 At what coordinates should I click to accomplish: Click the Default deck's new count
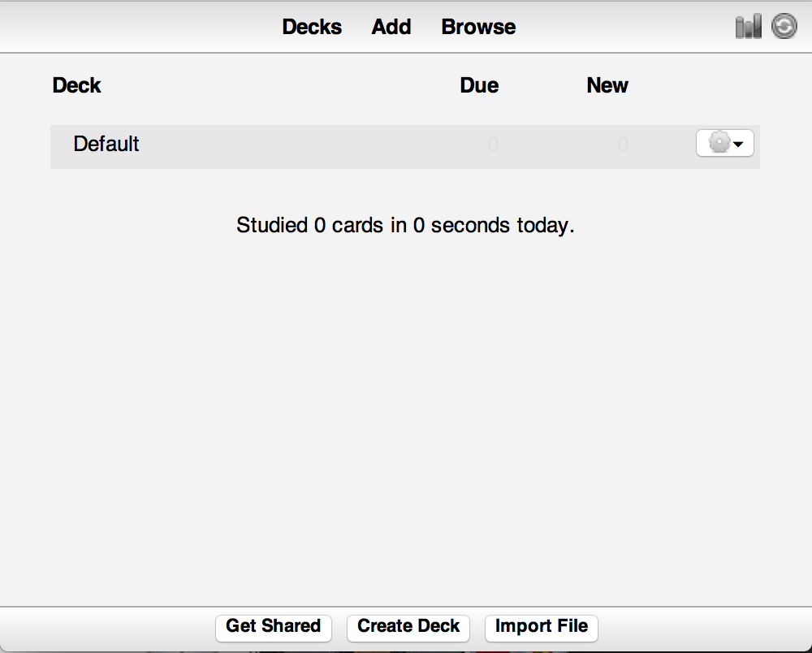(x=623, y=145)
